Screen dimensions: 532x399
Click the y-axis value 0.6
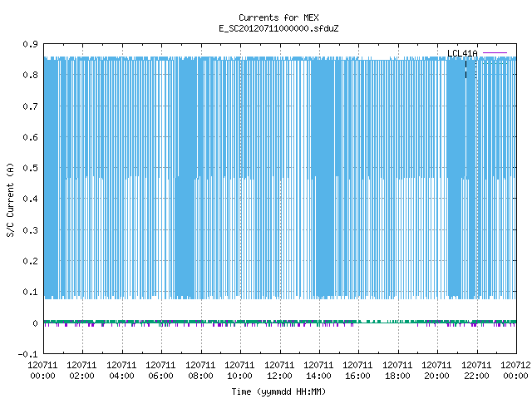(x=31, y=137)
